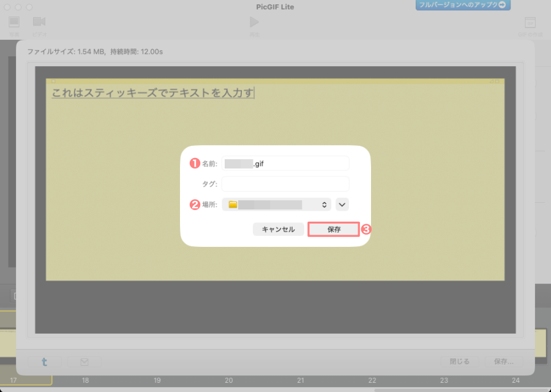This screenshot has height=392, width=551.
Task: Click the photo import icon in toolbar
Action: (14, 23)
